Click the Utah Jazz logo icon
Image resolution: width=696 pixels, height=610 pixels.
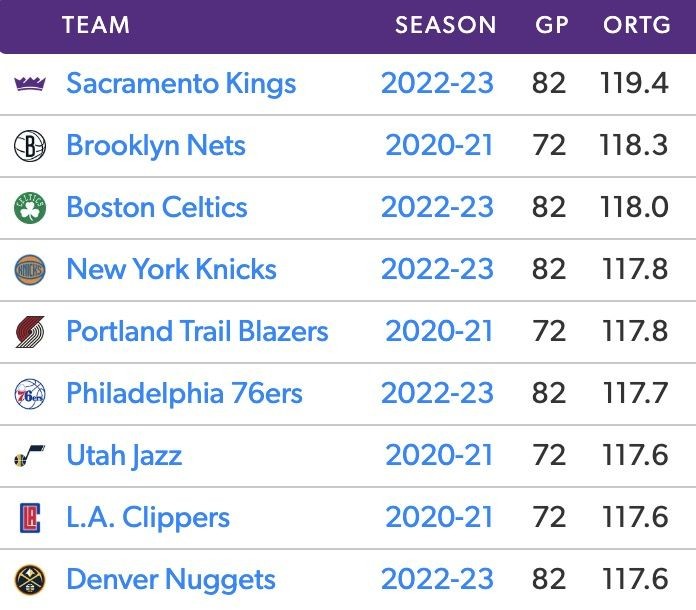[x=30, y=457]
